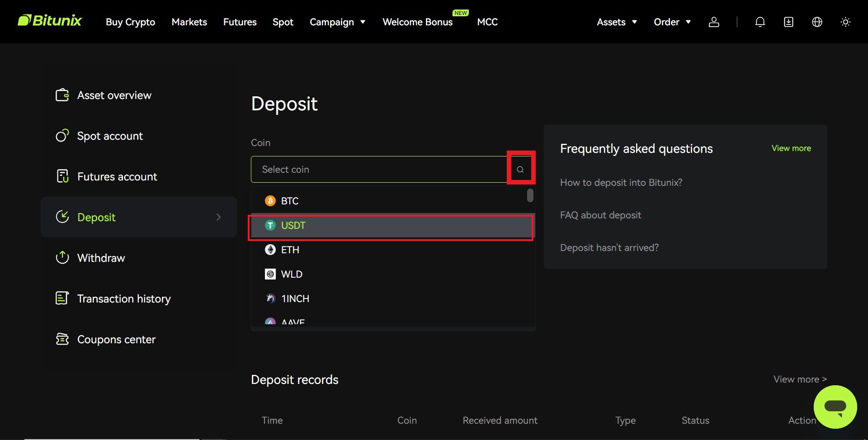This screenshot has width=868, height=440.
Task: Open Buy Crypto menu
Action: [130, 22]
